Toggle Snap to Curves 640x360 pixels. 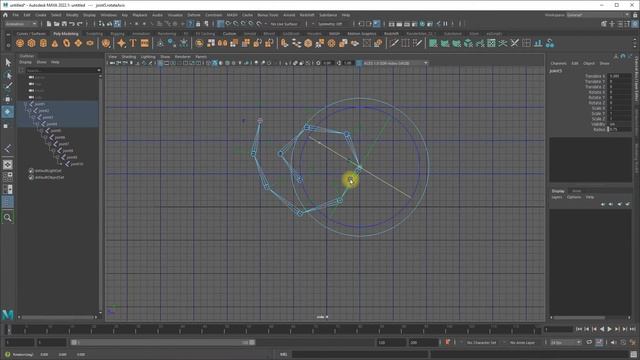click(228, 24)
